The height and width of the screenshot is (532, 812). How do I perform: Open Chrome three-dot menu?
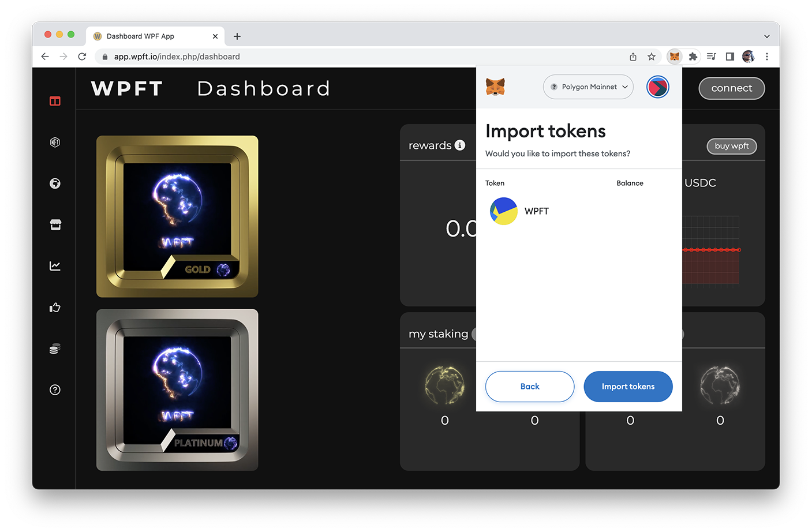767,57
